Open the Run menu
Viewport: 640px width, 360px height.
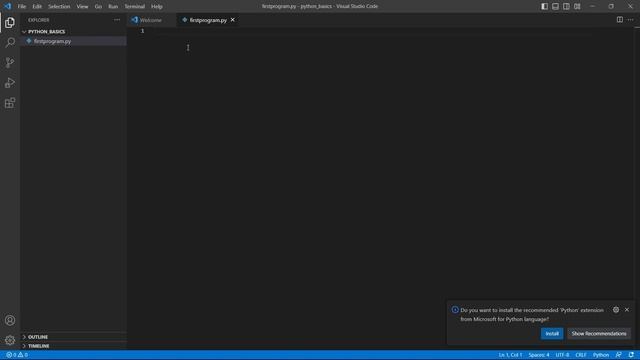(x=113, y=6)
